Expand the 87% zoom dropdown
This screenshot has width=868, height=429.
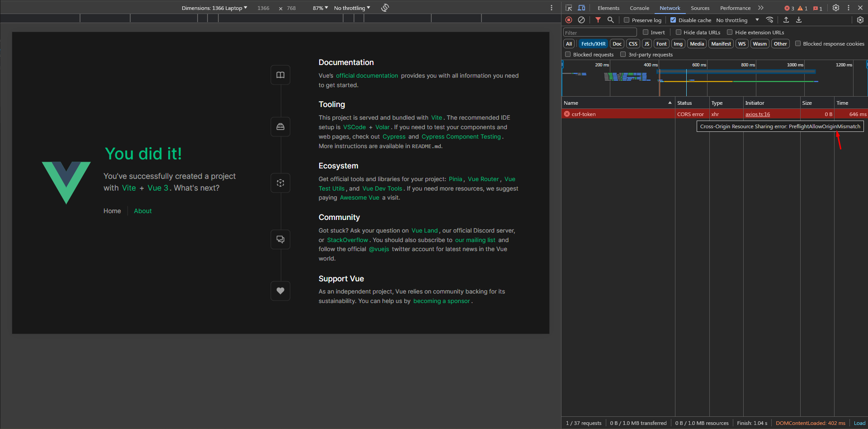320,8
